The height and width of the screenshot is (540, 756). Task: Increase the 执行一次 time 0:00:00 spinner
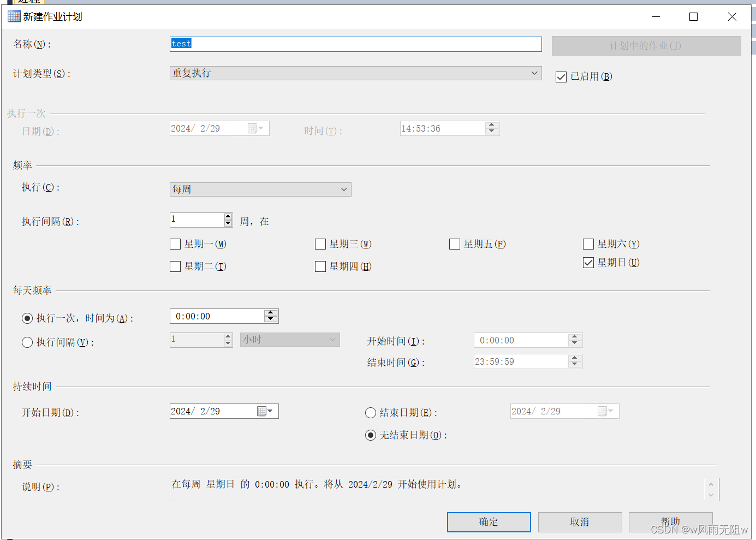click(x=271, y=313)
